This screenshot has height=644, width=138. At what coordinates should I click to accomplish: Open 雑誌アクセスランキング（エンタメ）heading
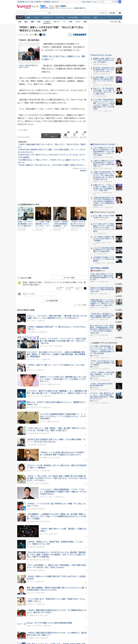[103, 144]
